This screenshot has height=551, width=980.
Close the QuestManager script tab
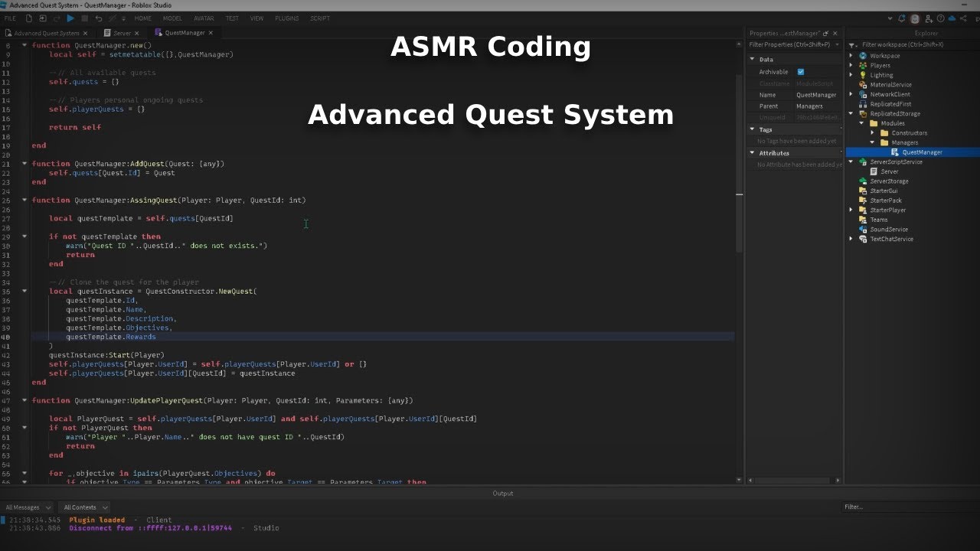point(211,33)
